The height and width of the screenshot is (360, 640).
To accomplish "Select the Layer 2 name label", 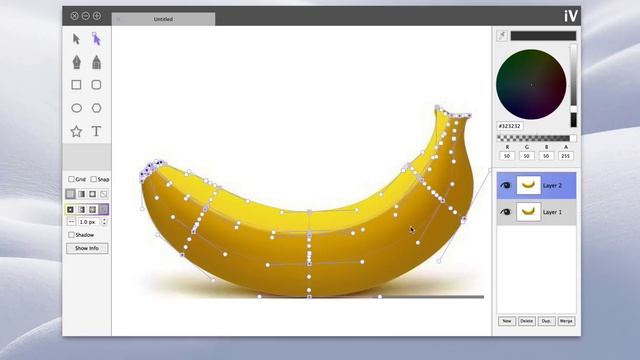I will point(552,186).
